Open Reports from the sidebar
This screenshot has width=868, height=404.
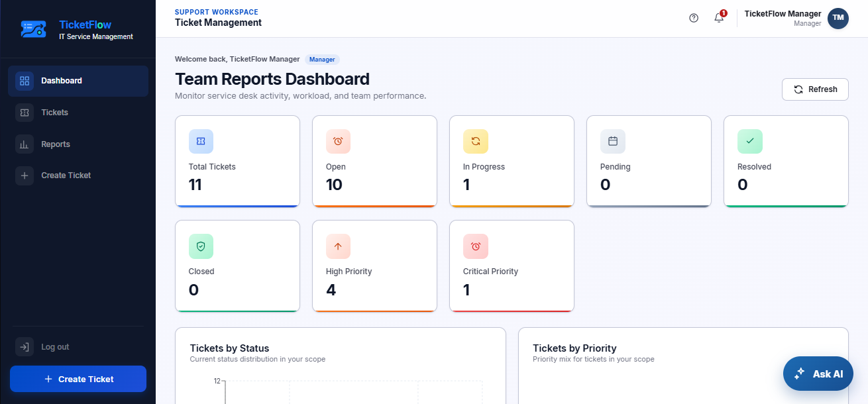(x=78, y=144)
